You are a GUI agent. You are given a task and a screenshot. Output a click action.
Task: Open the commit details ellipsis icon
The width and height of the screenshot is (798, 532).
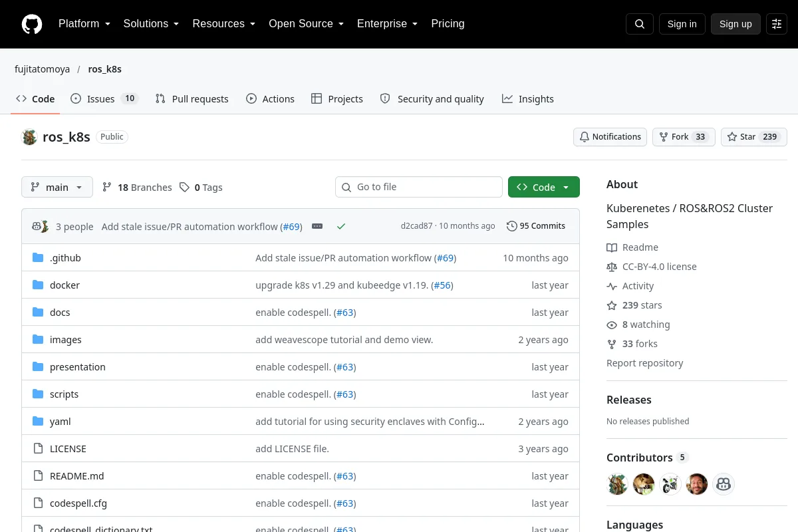(x=317, y=226)
